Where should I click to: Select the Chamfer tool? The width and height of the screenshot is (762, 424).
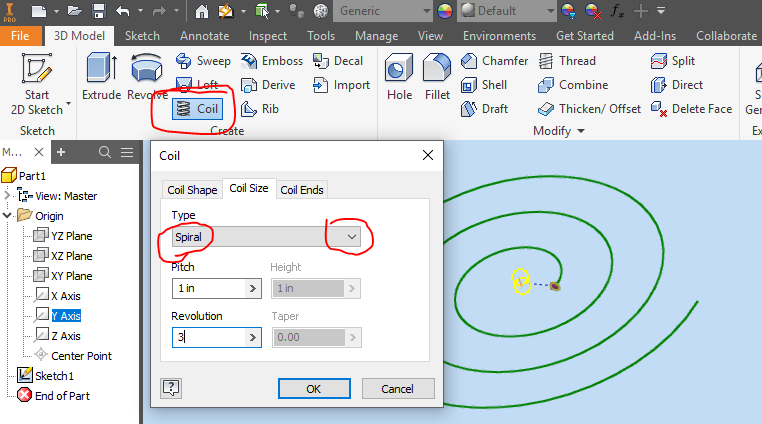tap(494, 61)
